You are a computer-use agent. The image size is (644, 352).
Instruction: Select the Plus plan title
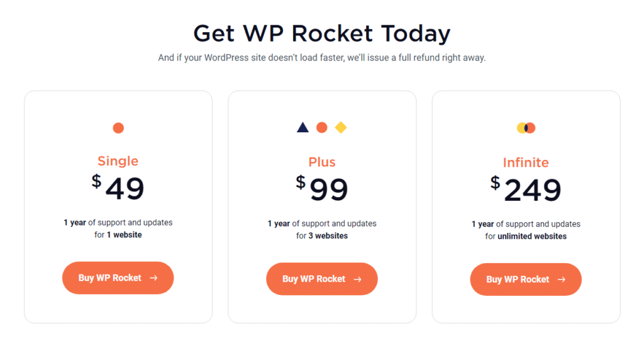coord(322,162)
